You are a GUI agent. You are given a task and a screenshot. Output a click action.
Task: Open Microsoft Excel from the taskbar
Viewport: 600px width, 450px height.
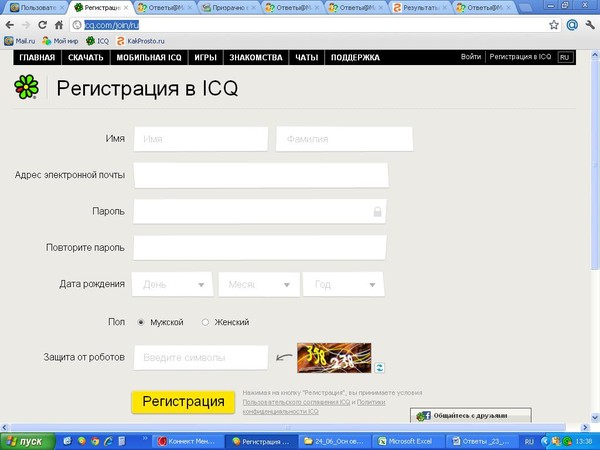tap(408, 442)
